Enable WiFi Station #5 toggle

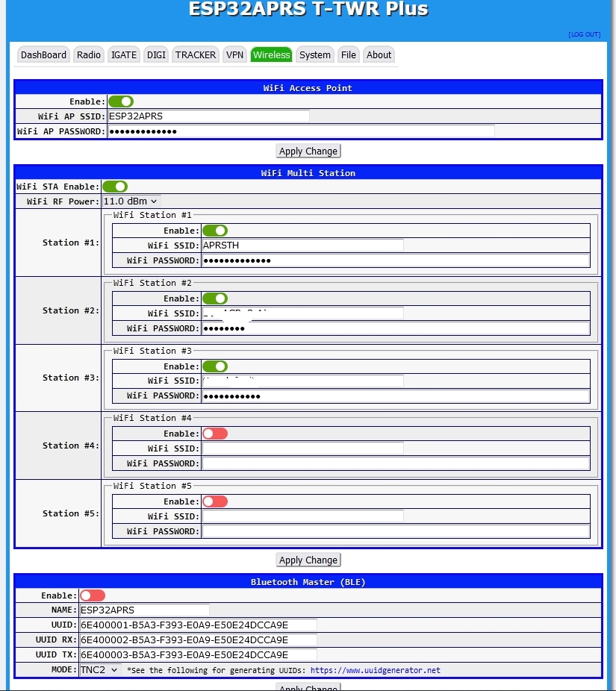[x=215, y=501]
